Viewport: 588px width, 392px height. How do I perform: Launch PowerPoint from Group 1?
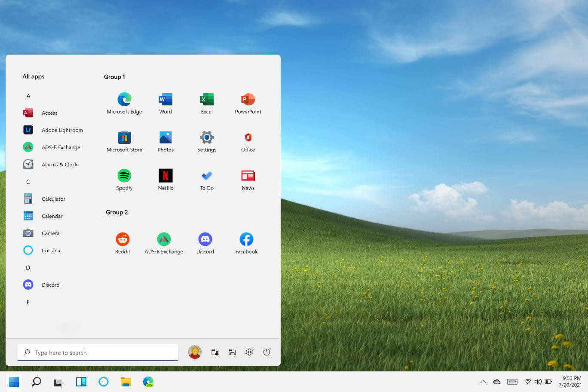[x=248, y=103]
